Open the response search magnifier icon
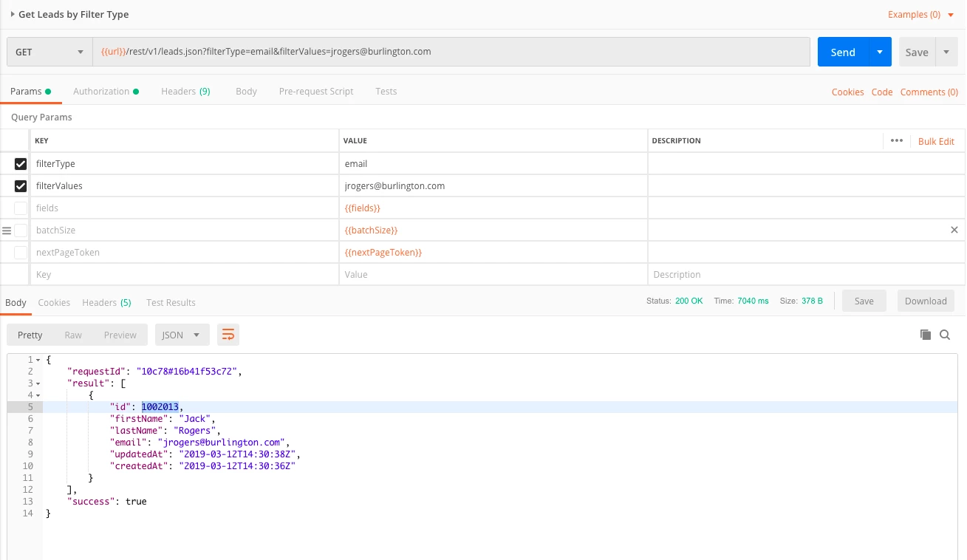 [x=945, y=335]
